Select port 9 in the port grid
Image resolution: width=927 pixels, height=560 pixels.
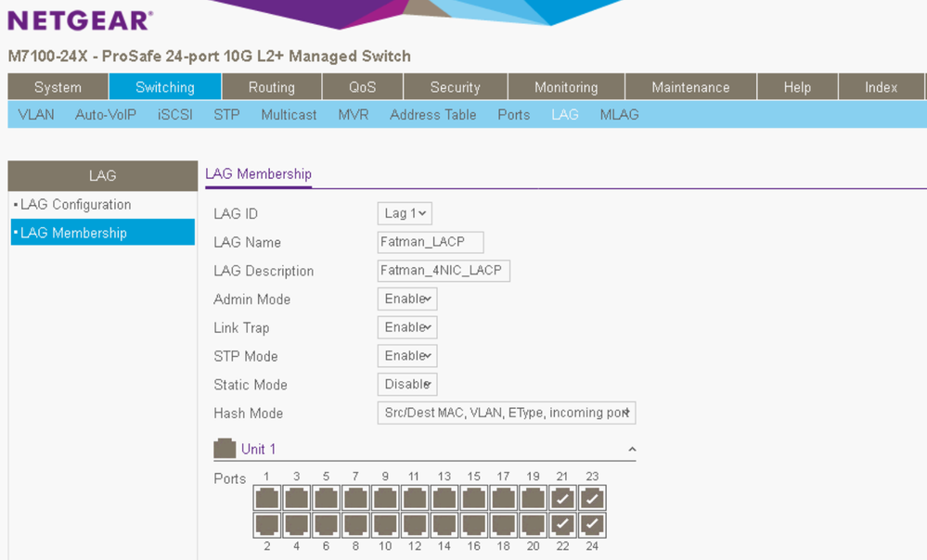[385, 498]
